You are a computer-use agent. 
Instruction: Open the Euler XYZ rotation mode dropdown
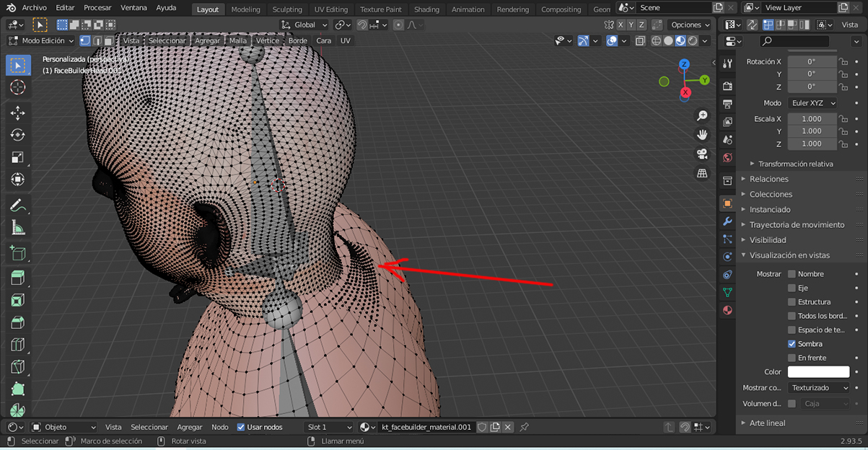point(812,103)
